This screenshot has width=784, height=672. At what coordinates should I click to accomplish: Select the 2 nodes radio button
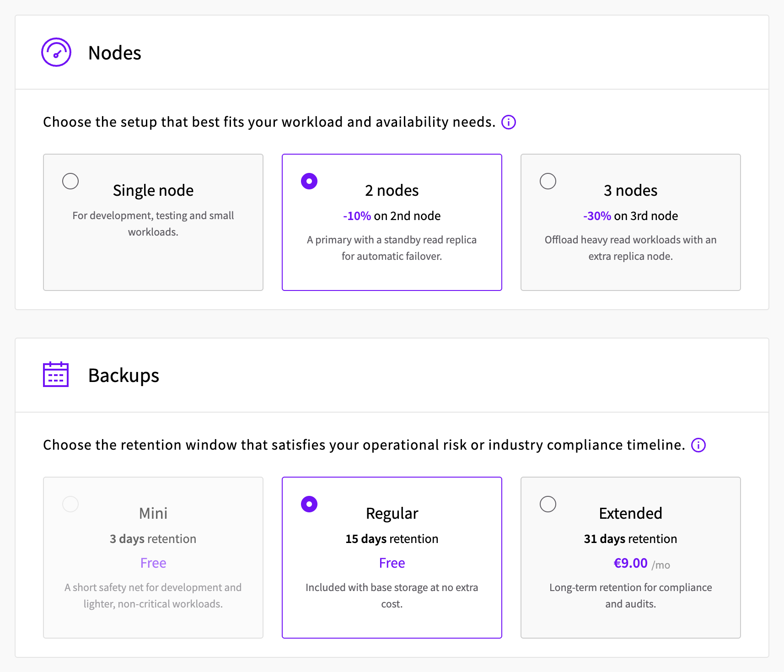[309, 181]
